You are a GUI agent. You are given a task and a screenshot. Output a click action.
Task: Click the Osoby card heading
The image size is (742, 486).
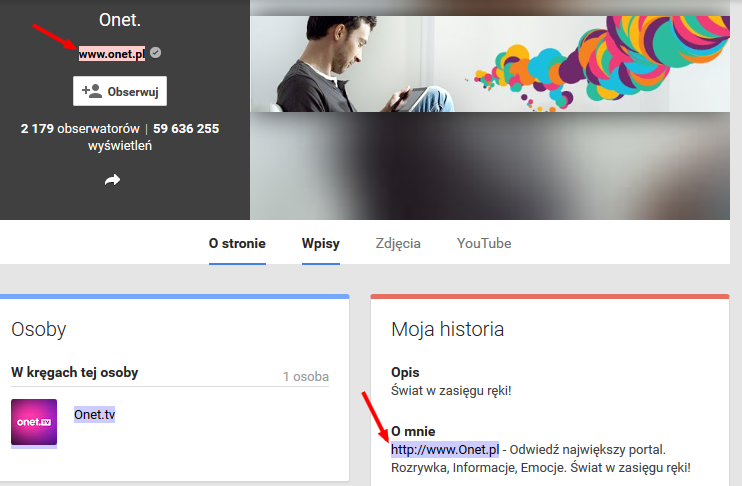[39, 329]
